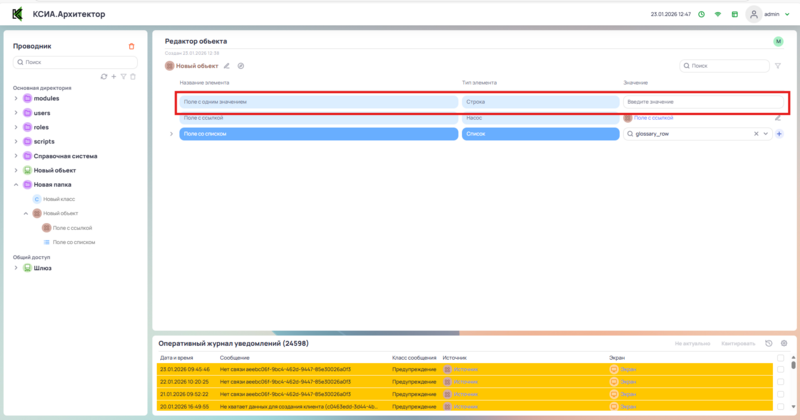
Task: Select Шлюз under Общий доступ
Action: coord(42,268)
